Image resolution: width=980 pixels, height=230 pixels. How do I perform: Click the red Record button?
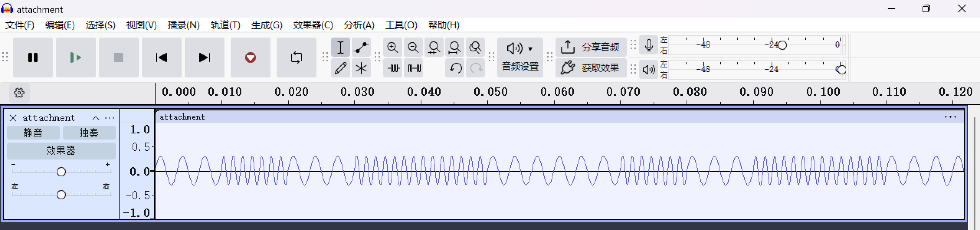250,58
